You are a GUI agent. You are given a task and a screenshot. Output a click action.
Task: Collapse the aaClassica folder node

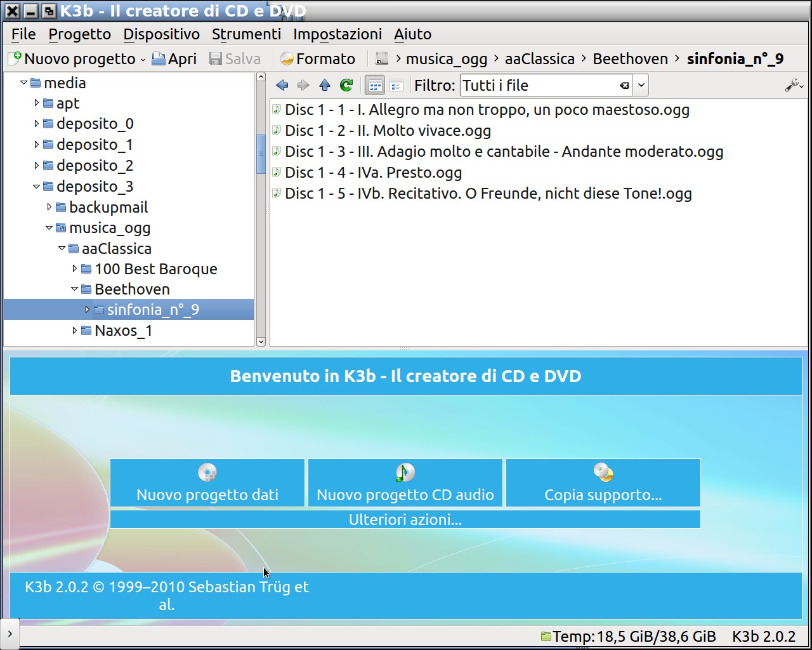coord(62,248)
